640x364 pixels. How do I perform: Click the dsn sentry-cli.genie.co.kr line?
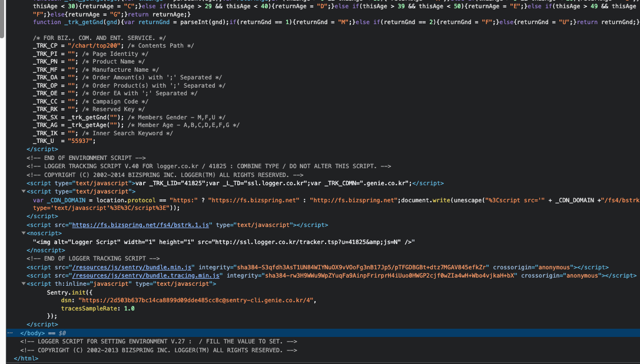(x=188, y=300)
